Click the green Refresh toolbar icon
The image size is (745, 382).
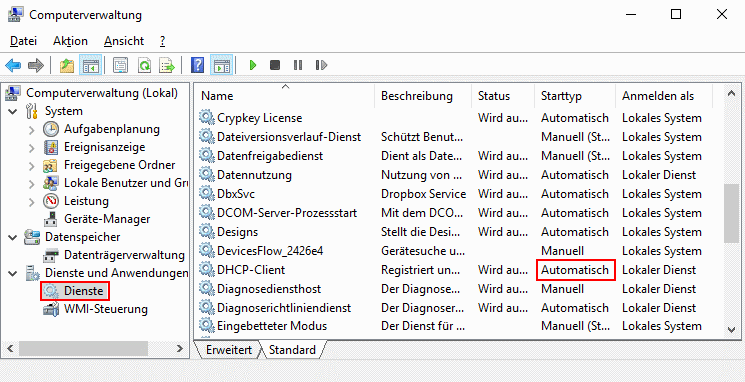point(144,65)
